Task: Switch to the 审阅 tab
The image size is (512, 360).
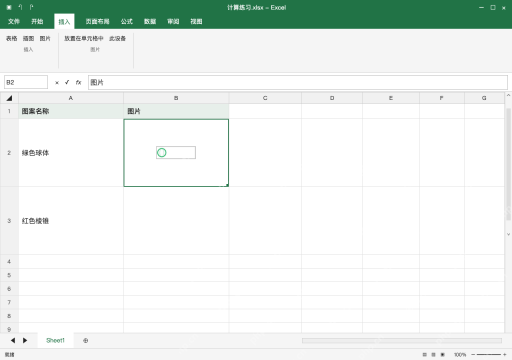Action: pyautogui.click(x=173, y=22)
